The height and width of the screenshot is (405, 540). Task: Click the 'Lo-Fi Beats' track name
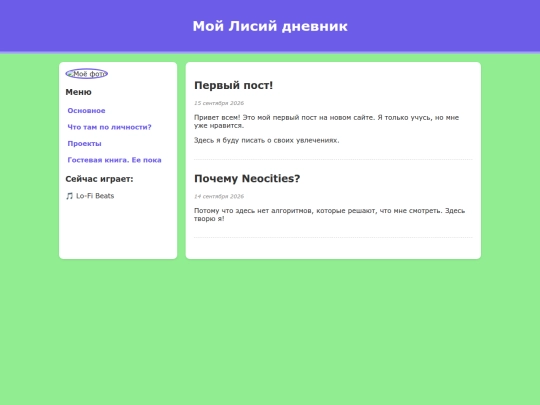[x=95, y=196]
